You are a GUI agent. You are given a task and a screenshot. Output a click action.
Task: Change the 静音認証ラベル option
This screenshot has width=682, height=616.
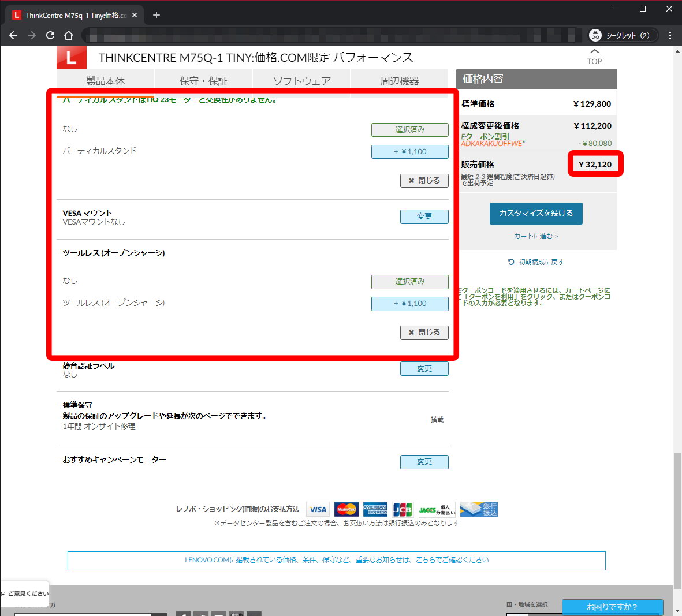[x=424, y=369]
